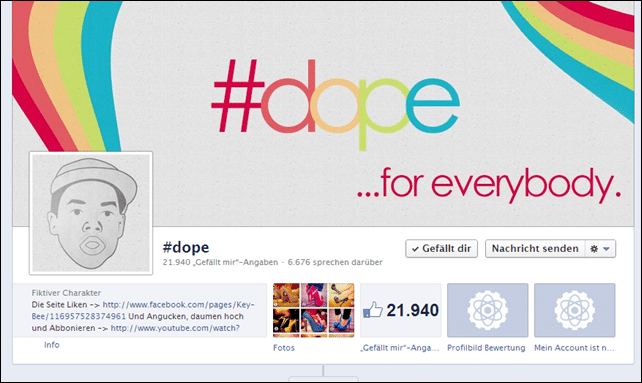Click the thumbs-up icon beside 21.940
642x383 pixels.
(373, 310)
